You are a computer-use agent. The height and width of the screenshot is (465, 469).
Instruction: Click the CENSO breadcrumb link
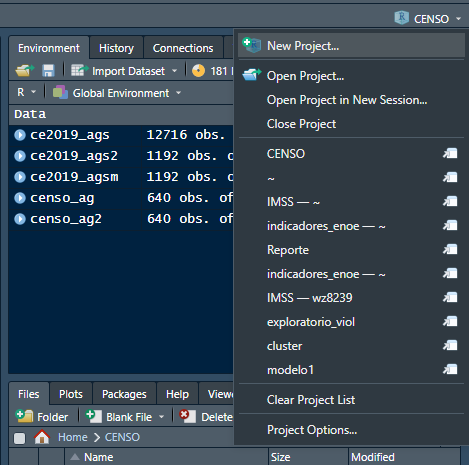[x=122, y=437]
